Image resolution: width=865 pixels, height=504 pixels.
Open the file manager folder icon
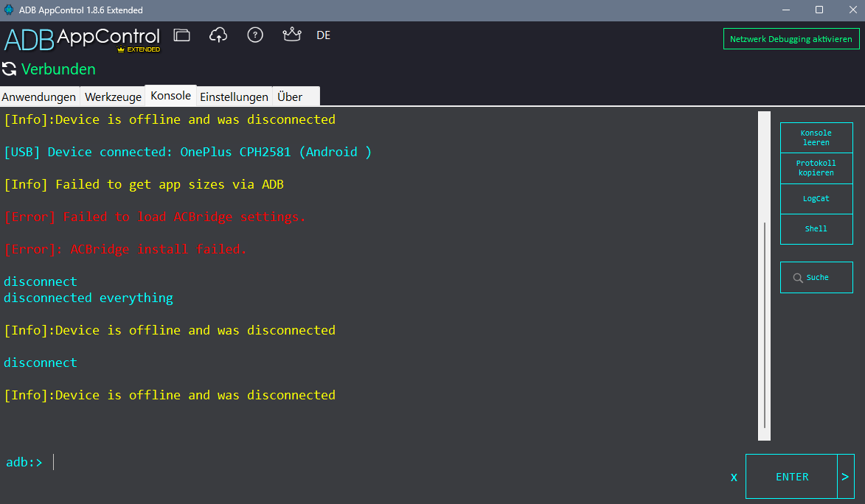point(181,35)
